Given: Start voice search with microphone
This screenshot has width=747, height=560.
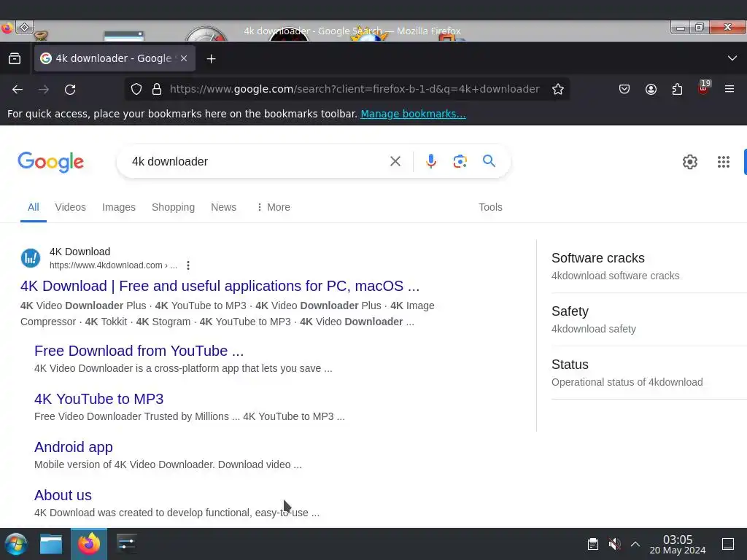Looking at the screenshot, I should [x=430, y=161].
